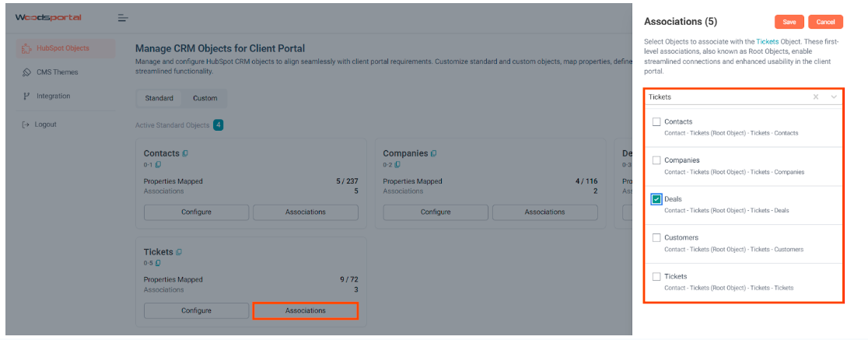Cancel the associations panel
This screenshot has height=340, width=868.
825,22
